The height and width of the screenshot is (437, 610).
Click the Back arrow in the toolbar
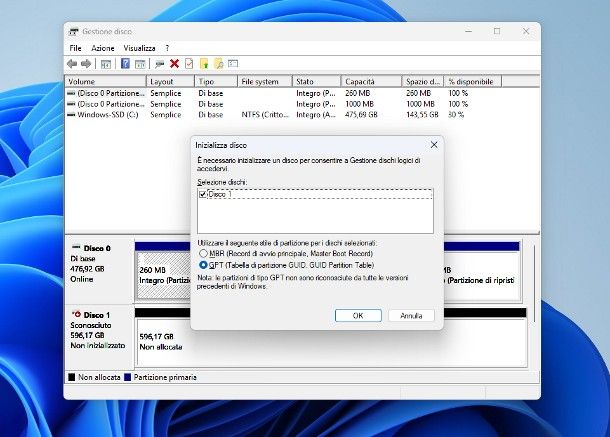click(x=73, y=63)
